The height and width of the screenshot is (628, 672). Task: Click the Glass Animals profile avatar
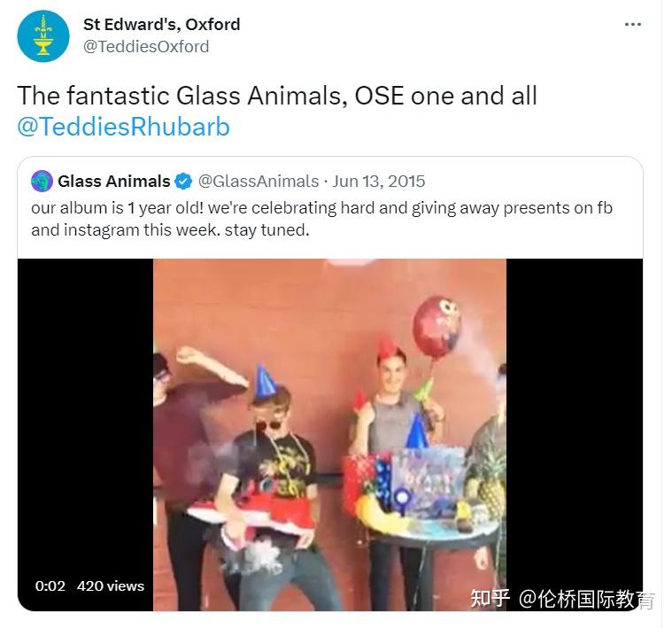click(42, 181)
